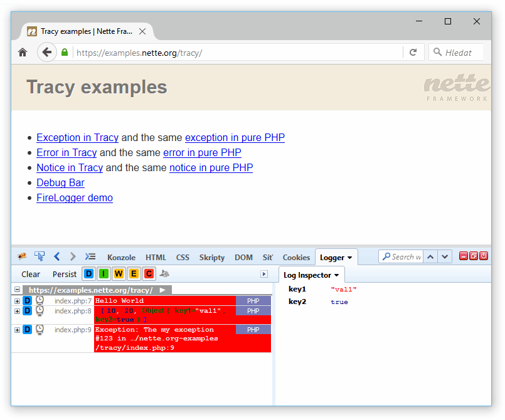Toggle the Persist log option
505x420 pixels.
pos(65,274)
